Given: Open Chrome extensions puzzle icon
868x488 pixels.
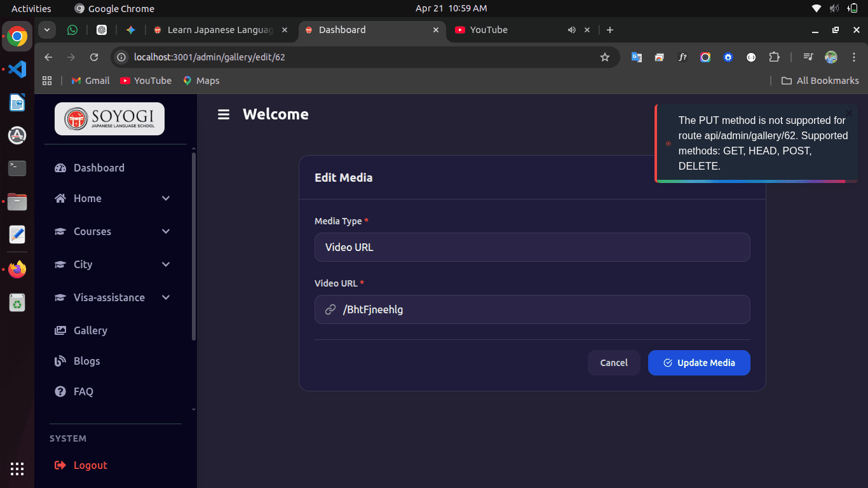Looking at the screenshot, I should (x=774, y=57).
